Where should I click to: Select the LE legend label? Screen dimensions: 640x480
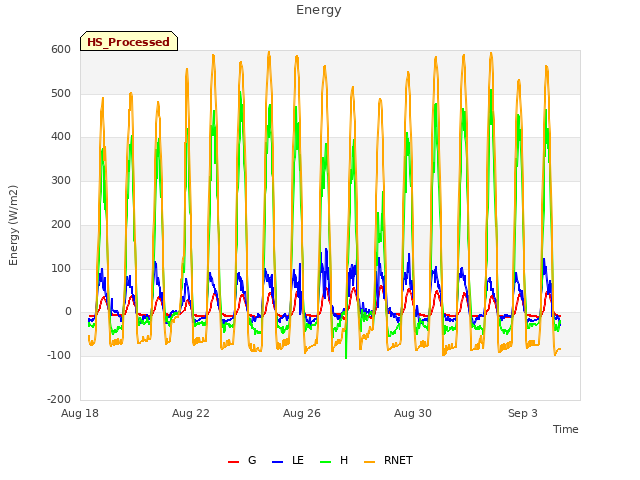(x=298, y=460)
